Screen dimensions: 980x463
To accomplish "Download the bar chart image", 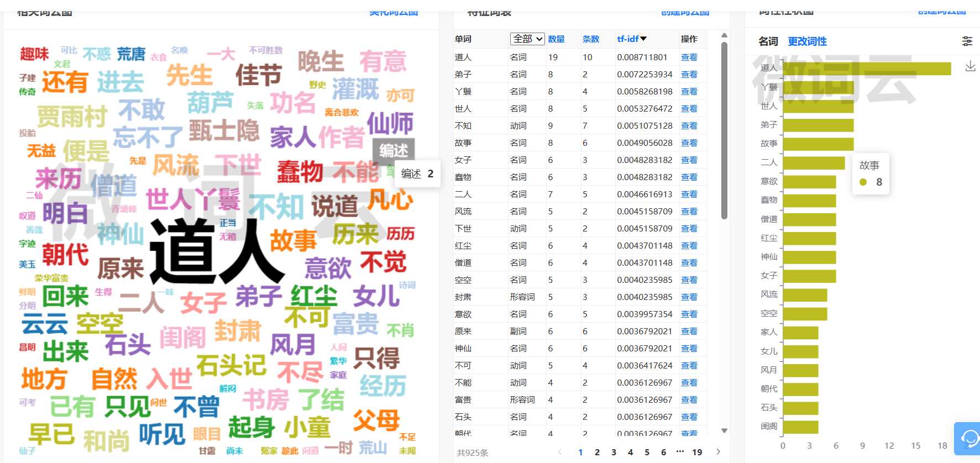I will 970,66.
